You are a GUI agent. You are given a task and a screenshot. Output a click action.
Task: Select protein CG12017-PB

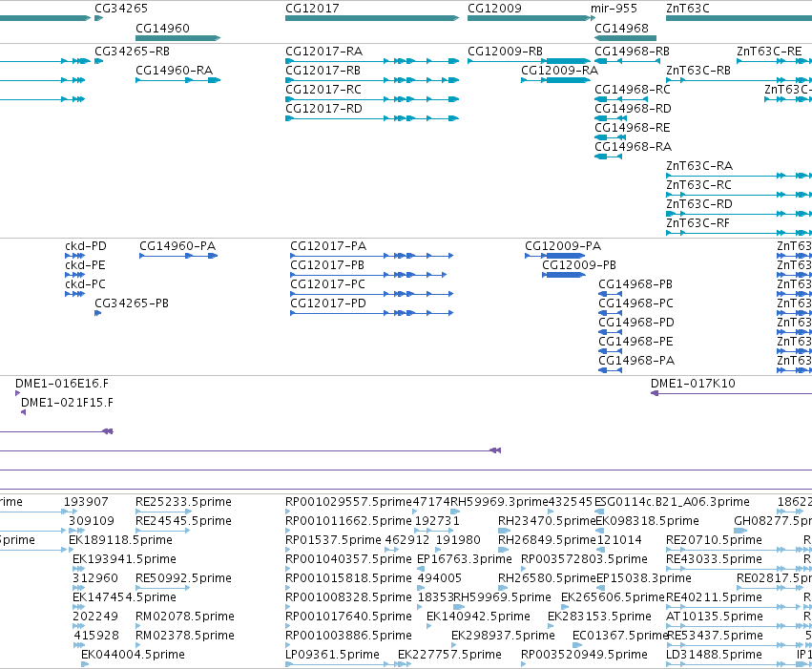(327, 265)
